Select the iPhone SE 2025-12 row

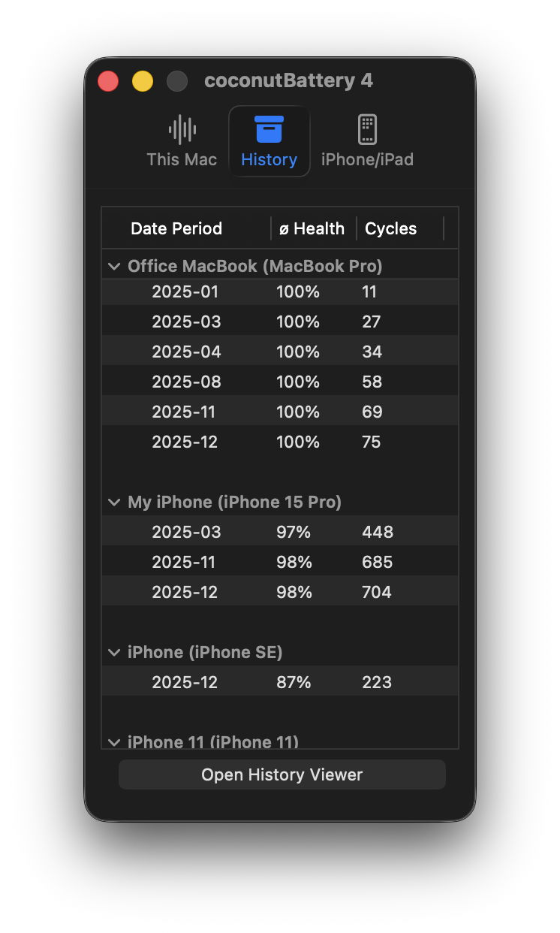point(279,682)
